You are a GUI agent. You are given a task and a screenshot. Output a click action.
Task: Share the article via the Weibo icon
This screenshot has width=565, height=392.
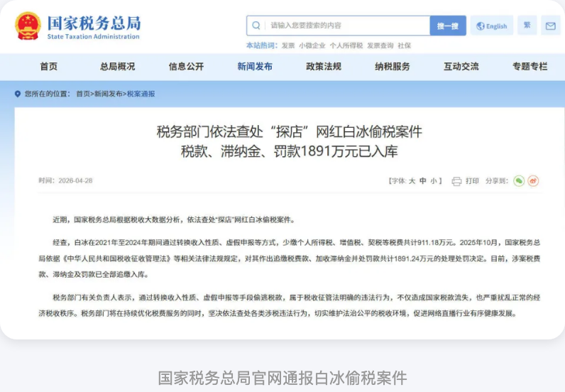[533, 180]
